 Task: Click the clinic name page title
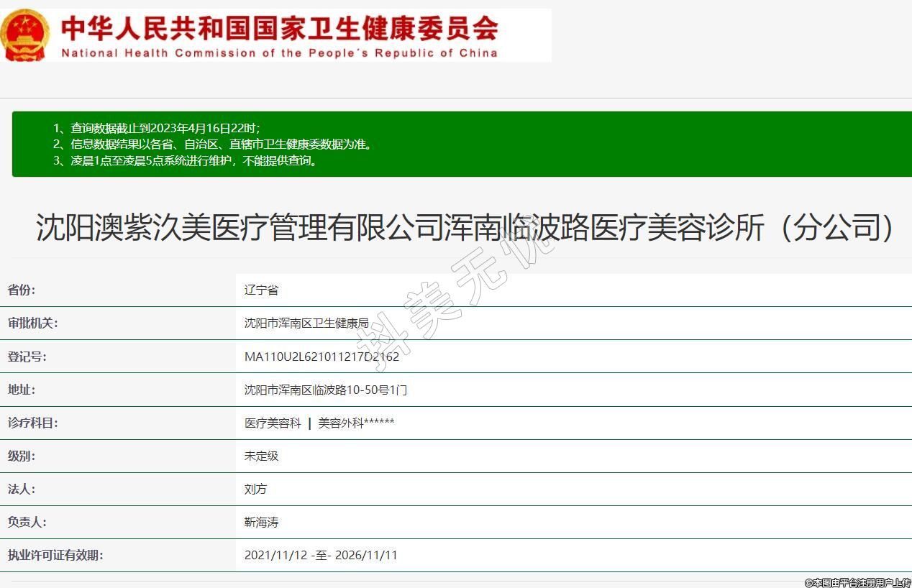pos(466,228)
